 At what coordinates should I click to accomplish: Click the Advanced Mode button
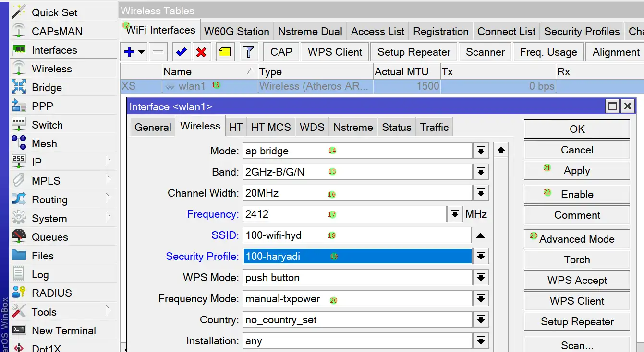coord(576,239)
